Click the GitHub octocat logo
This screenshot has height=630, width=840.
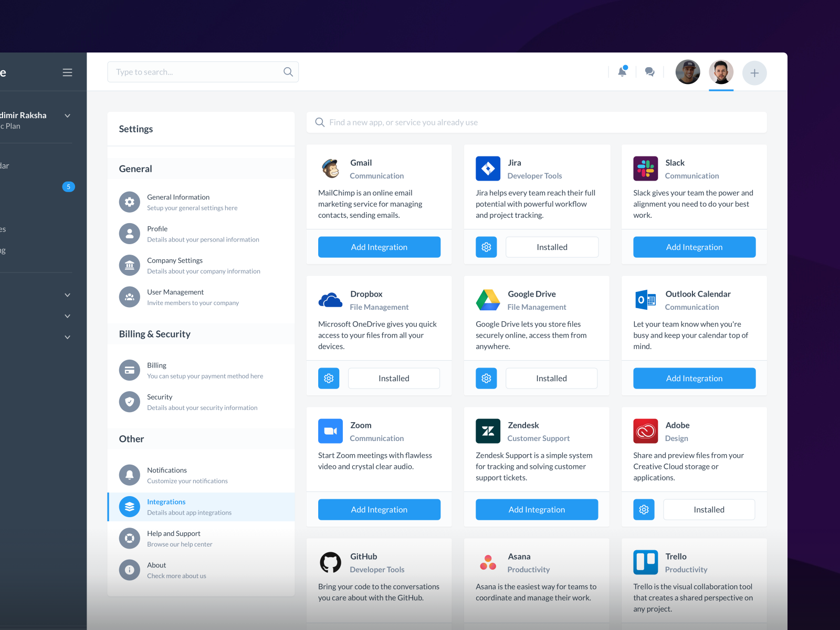click(x=330, y=562)
